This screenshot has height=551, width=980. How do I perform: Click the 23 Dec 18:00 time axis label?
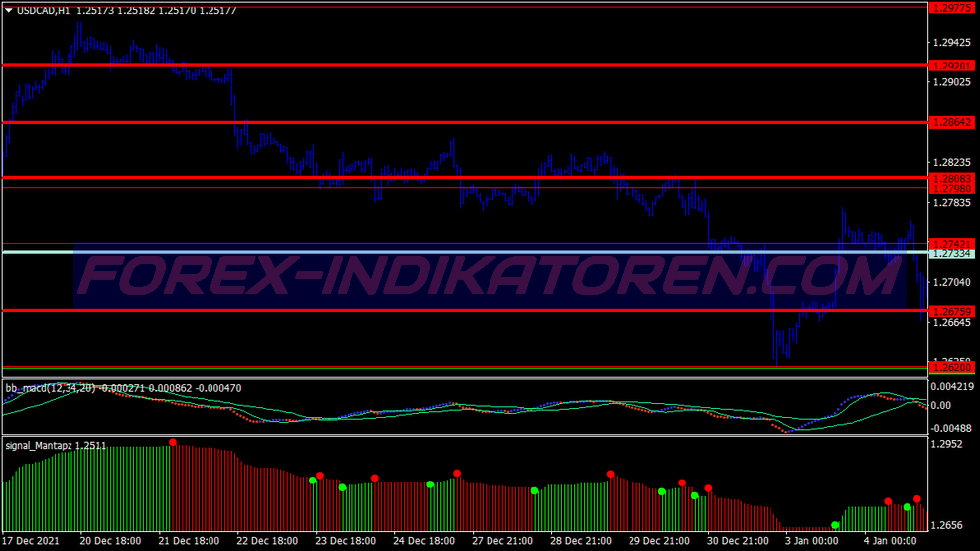(x=346, y=541)
